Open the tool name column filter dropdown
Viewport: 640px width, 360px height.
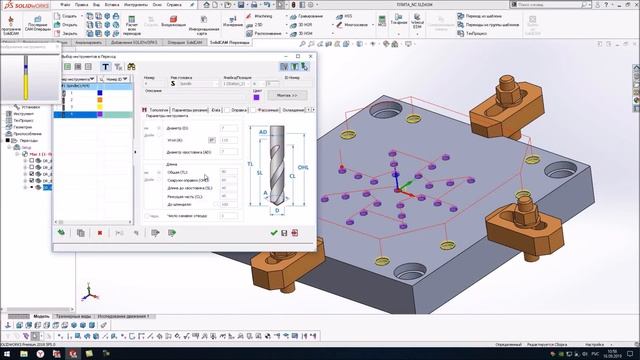(93, 79)
